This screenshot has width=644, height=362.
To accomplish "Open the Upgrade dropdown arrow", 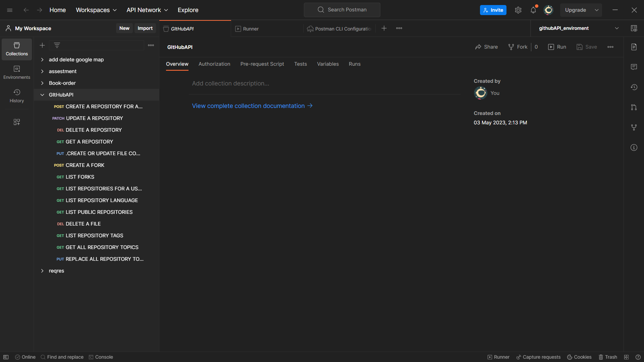I will pyautogui.click(x=597, y=10).
